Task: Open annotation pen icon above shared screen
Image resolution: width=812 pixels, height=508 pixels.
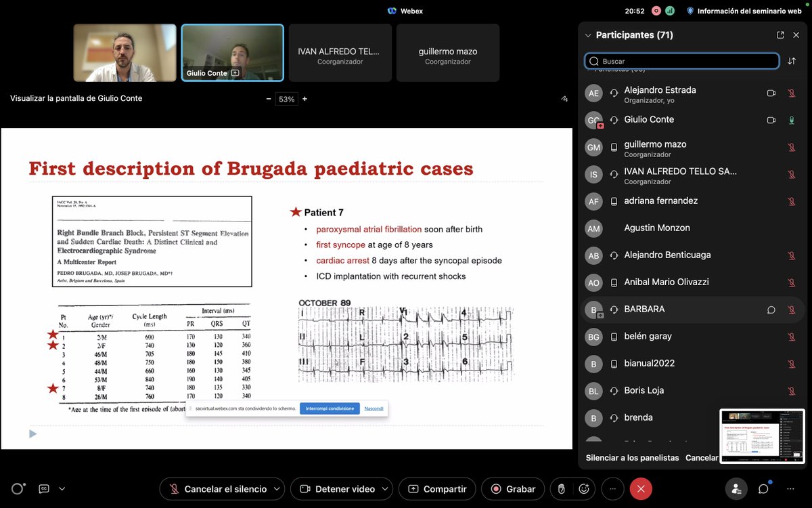Action: (564, 99)
